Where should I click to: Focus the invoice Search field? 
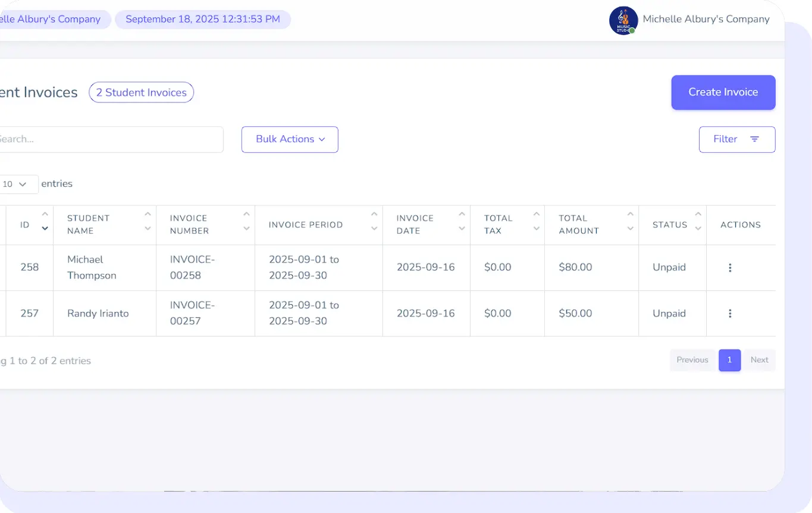coord(107,139)
